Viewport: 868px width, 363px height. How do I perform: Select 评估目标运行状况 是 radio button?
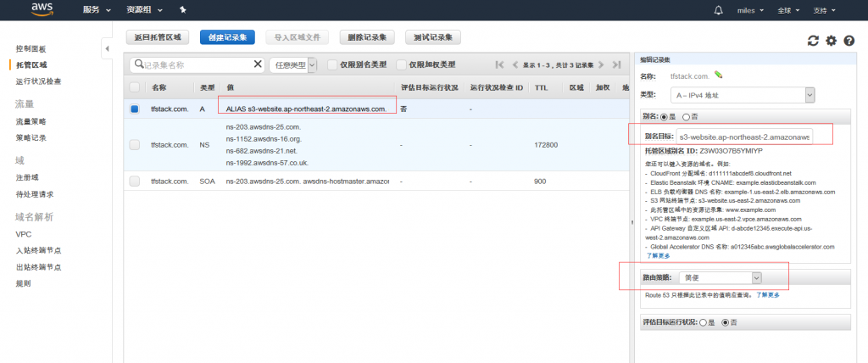(703, 322)
